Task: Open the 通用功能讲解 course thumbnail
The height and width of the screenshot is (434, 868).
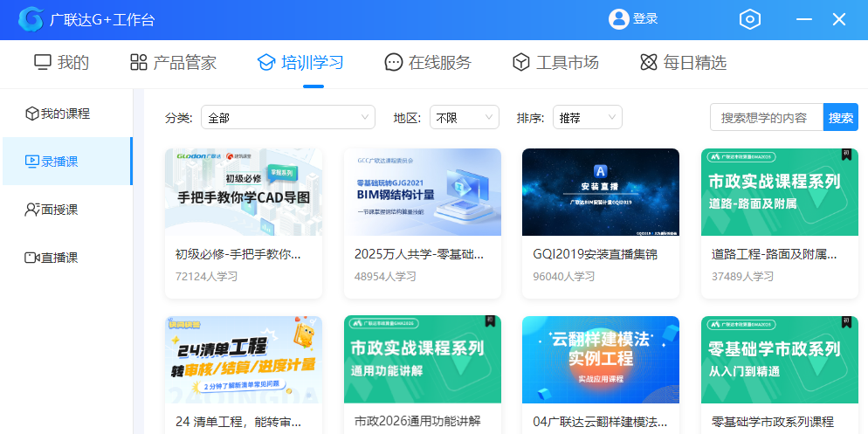Action: click(x=423, y=359)
